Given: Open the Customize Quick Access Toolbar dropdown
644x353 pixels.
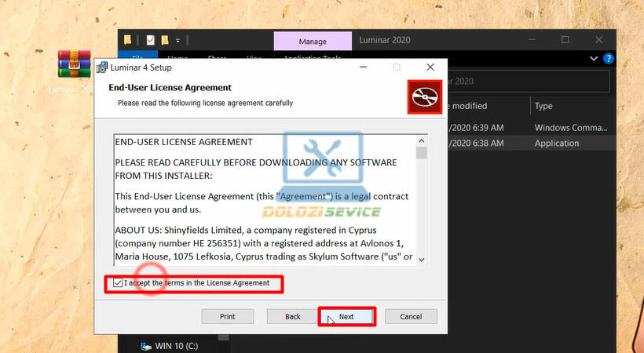Looking at the screenshot, I should pos(178,40).
